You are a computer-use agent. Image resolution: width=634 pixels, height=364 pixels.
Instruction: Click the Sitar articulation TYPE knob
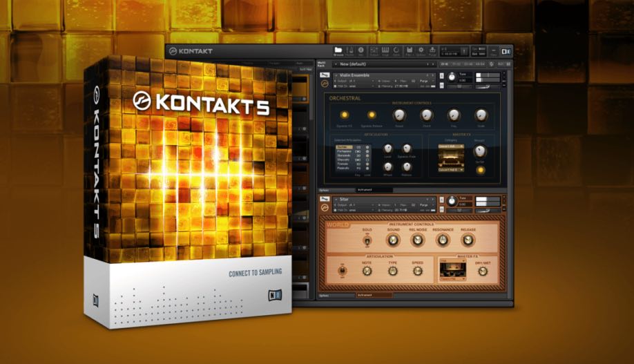392,271
